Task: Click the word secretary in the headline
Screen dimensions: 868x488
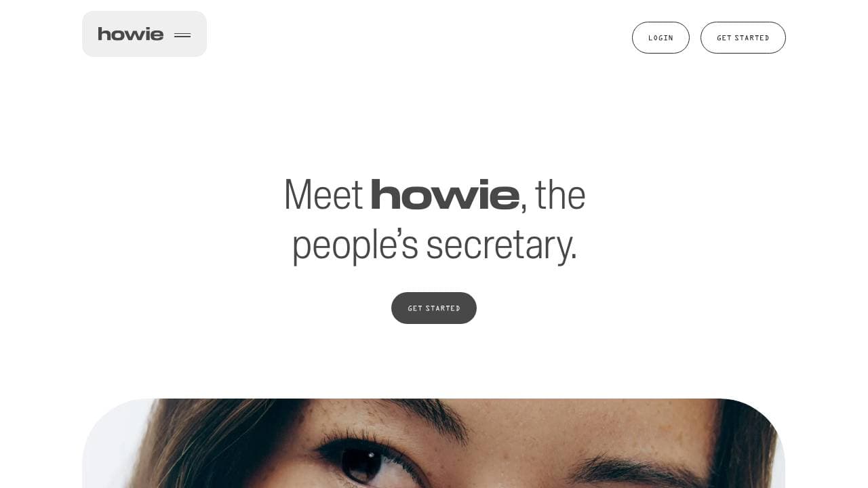Action: (501, 245)
